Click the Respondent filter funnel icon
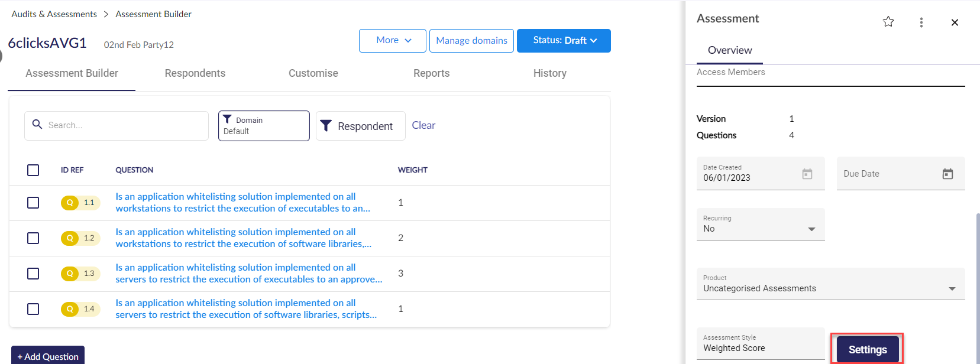The width and height of the screenshot is (980, 364). (326, 126)
